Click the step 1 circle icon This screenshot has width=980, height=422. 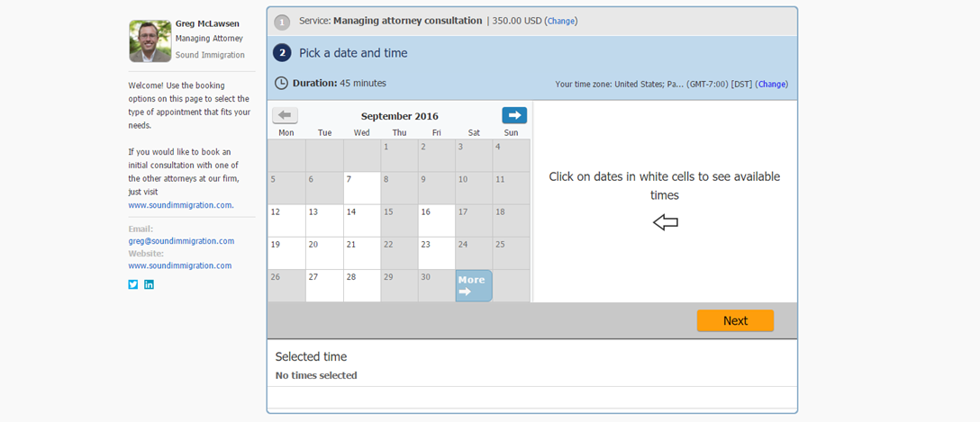point(282,22)
